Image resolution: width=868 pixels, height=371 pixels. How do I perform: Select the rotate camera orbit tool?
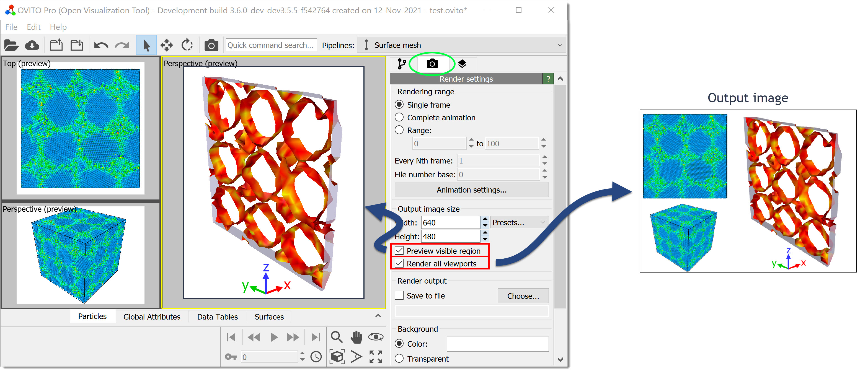point(376,337)
